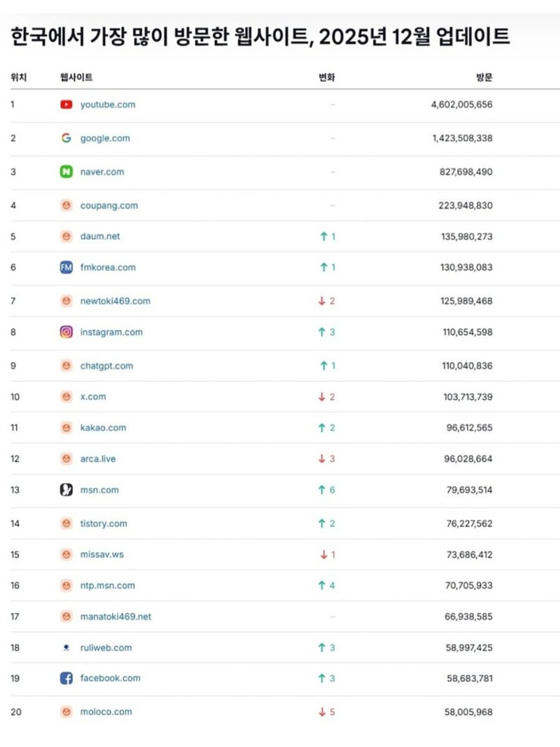Click the 위치 column header
560x747 pixels.
tap(19, 77)
